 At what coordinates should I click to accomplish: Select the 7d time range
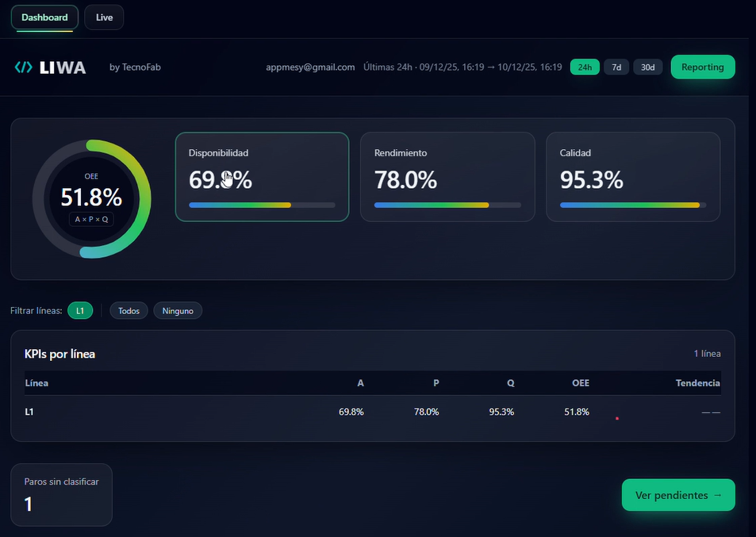616,67
